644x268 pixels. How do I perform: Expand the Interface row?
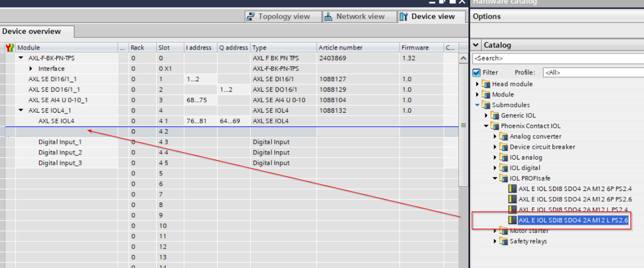[31, 69]
